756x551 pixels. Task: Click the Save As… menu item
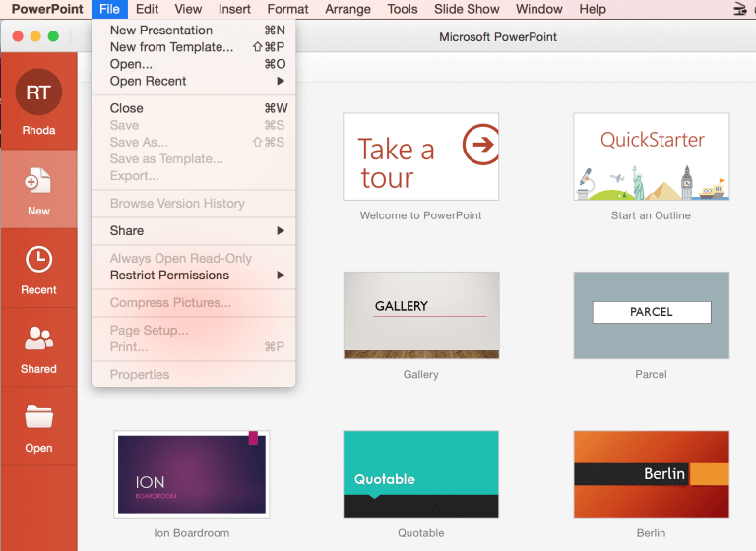[x=193, y=143]
